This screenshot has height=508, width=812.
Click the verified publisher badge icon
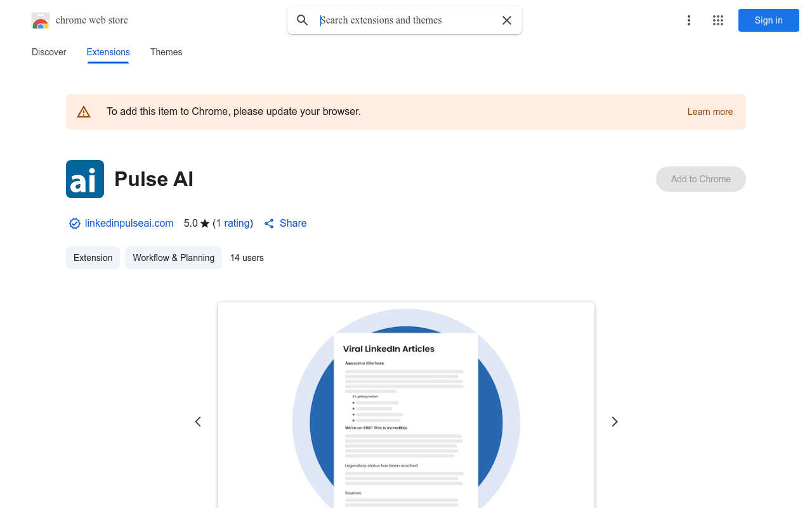pyautogui.click(x=75, y=224)
